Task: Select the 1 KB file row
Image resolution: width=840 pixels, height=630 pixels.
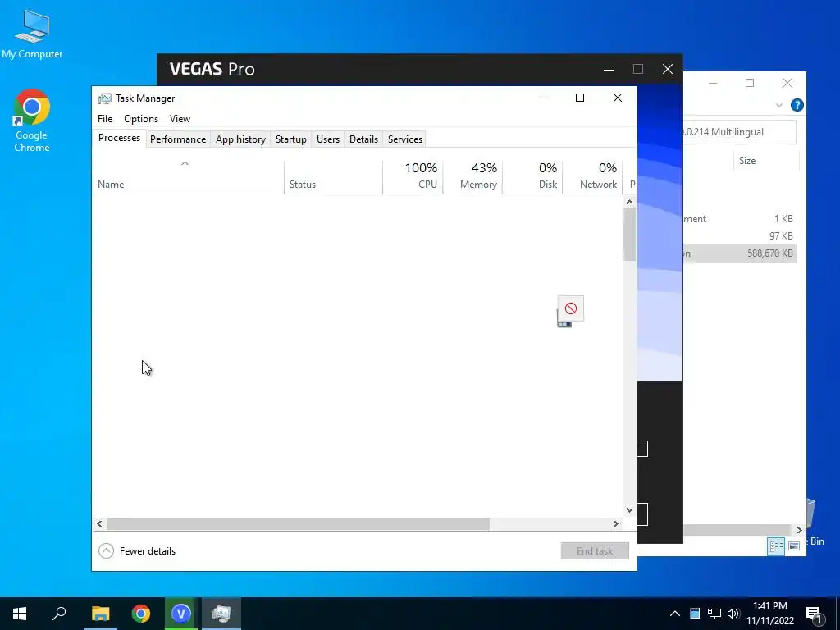Action: [x=740, y=219]
